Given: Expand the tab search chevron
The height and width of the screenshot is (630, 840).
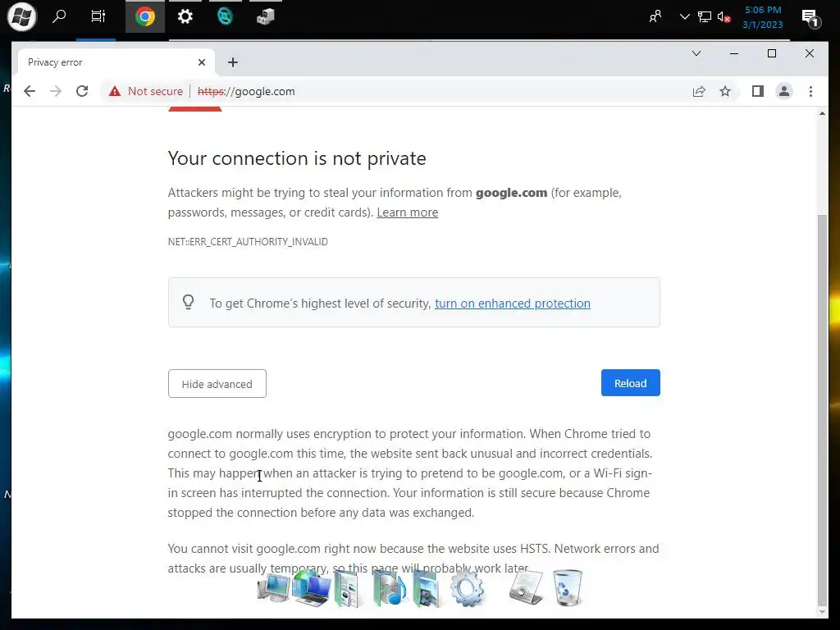Looking at the screenshot, I should click(x=696, y=53).
